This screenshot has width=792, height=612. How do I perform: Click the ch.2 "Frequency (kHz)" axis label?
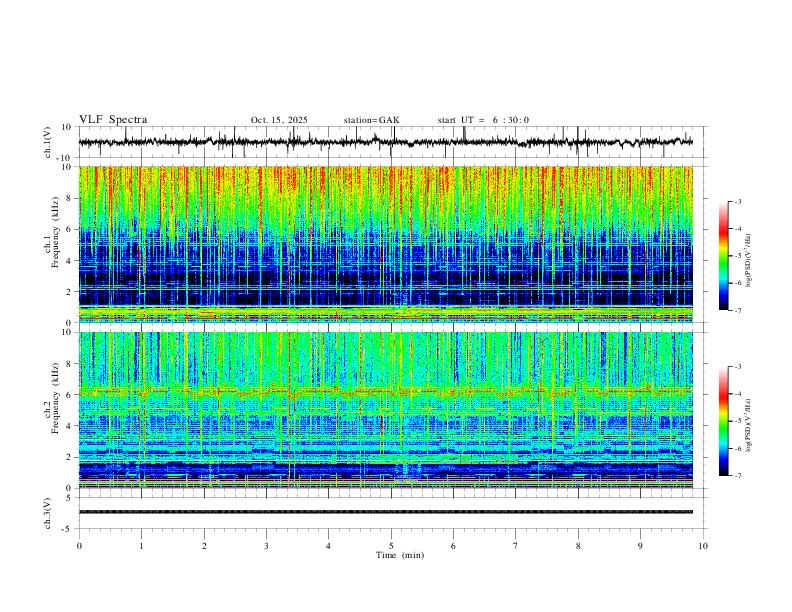[x=55, y=398]
